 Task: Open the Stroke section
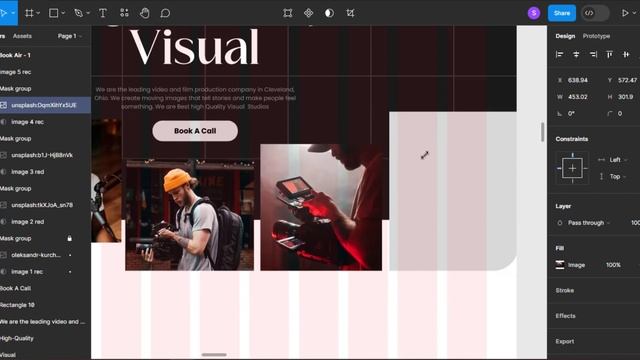click(565, 290)
